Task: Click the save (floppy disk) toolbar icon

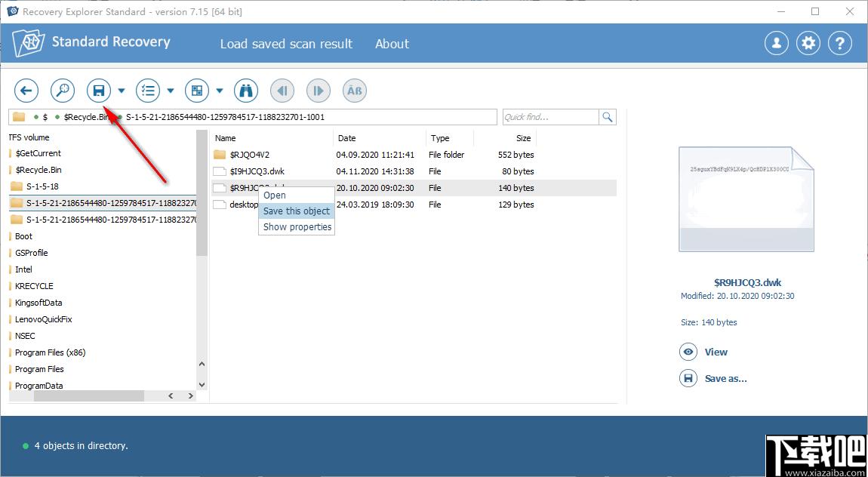Action: point(99,91)
